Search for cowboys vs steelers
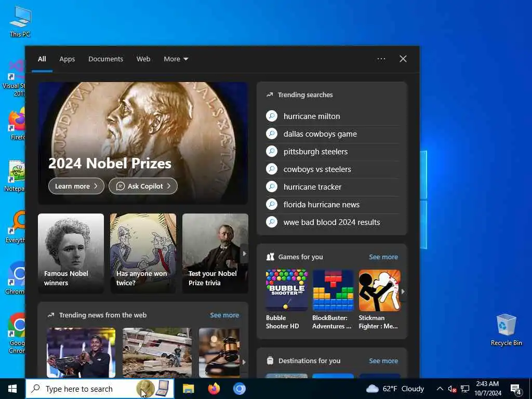 332,169
